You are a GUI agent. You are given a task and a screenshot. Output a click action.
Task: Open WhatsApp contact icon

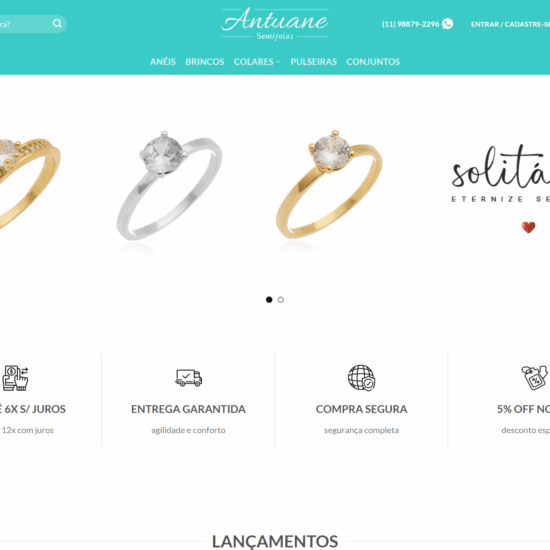coord(447,24)
